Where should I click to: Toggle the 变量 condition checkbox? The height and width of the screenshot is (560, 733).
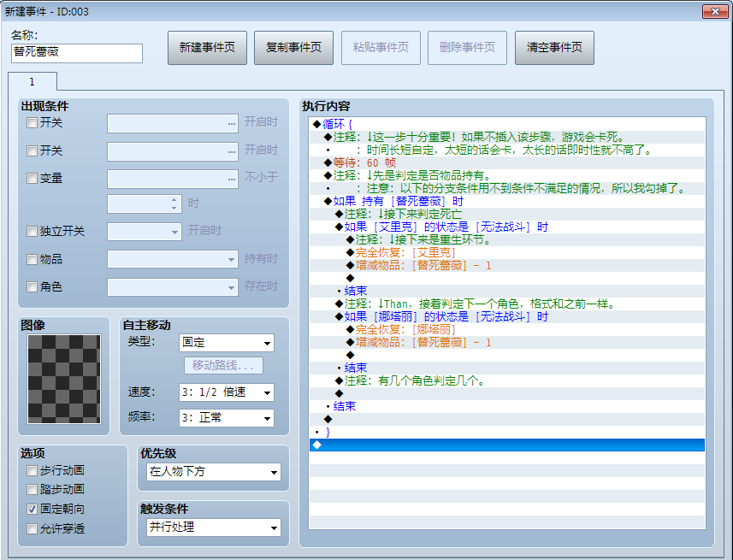coord(32,179)
